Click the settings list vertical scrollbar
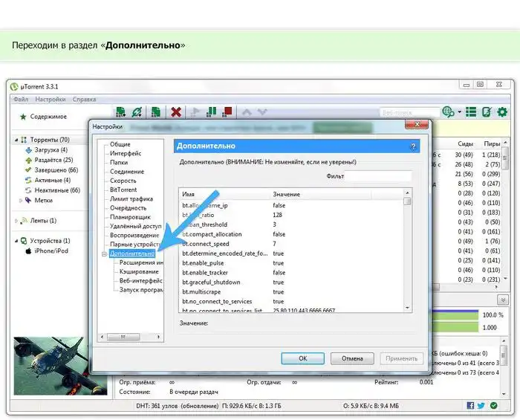This screenshot has height=420, width=520. tap(407, 253)
